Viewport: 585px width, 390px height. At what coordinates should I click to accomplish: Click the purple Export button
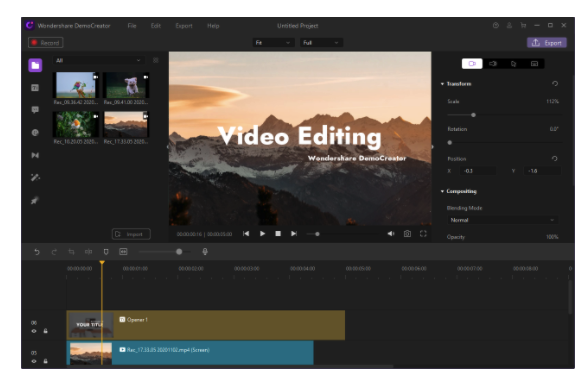point(547,43)
